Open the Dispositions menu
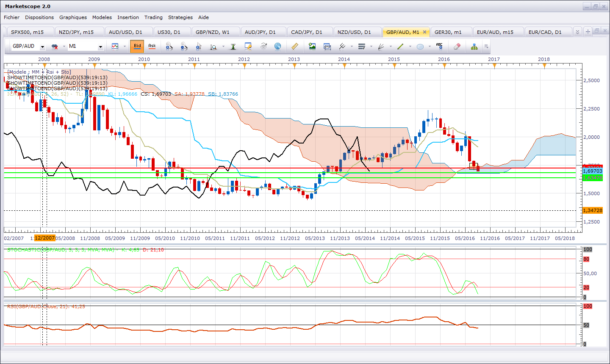 point(39,17)
